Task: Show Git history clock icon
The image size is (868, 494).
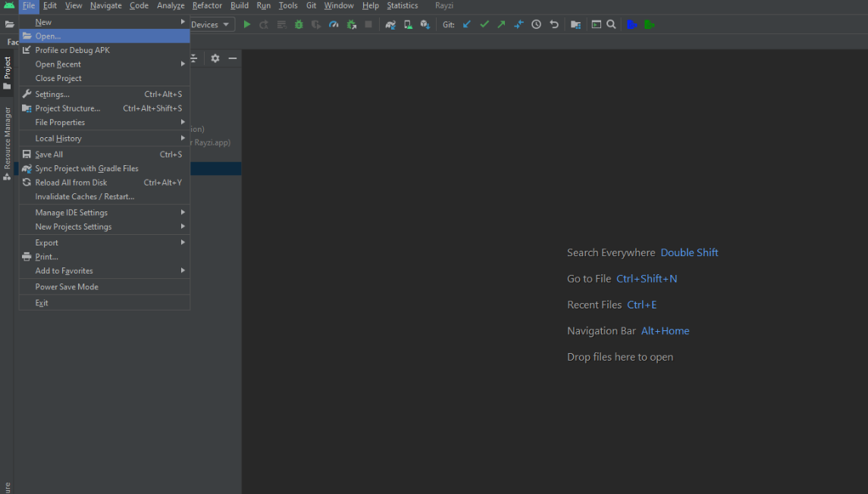Action: pos(537,24)
